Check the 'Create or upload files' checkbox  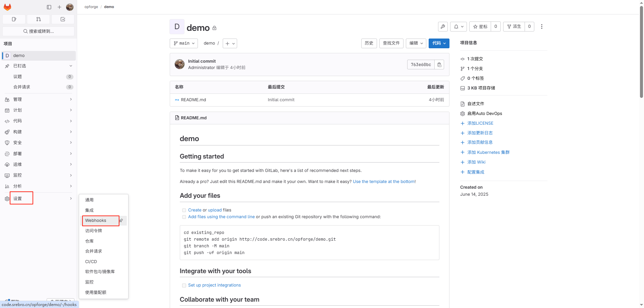(184, 210)
